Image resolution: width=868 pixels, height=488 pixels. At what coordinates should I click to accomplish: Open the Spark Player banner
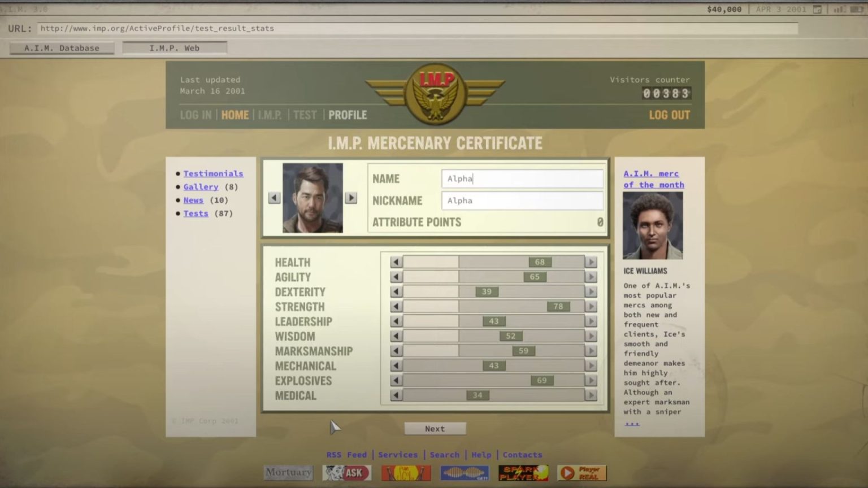coord(523,472)
